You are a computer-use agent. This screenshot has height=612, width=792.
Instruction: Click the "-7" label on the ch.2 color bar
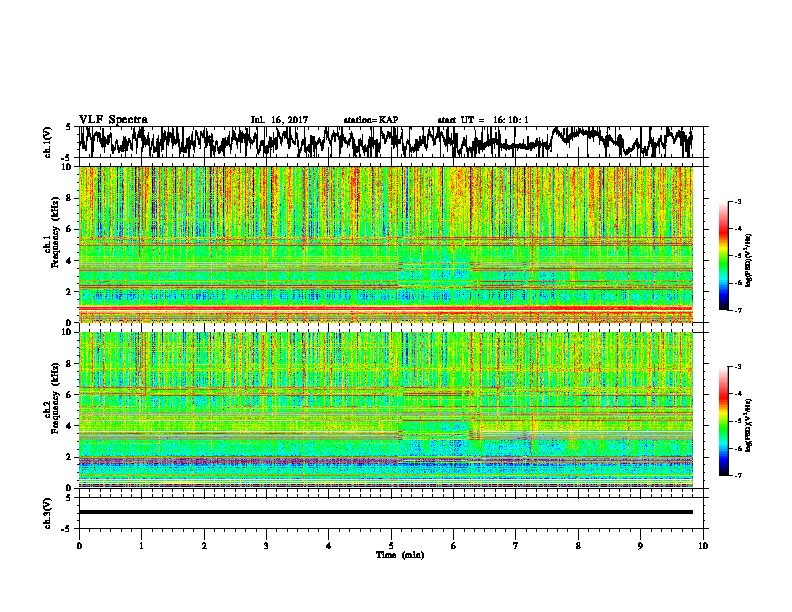click(738, 476)
